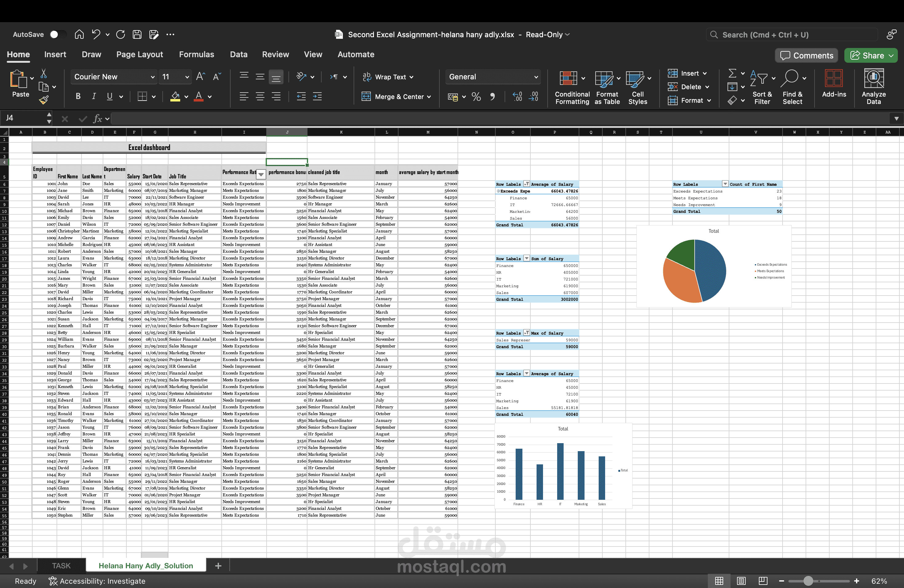The width and height of the screenshot is (904, 588).
Task: Toggle align text left
Action: (244, 97)
